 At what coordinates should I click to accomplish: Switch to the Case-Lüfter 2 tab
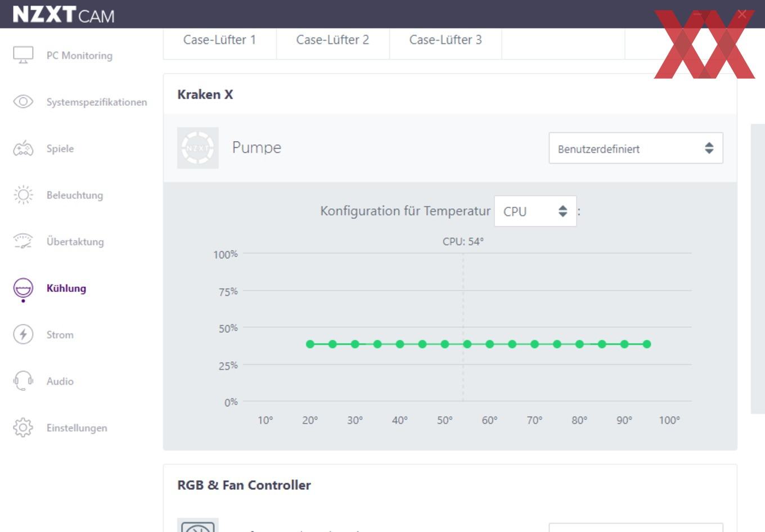332,40
